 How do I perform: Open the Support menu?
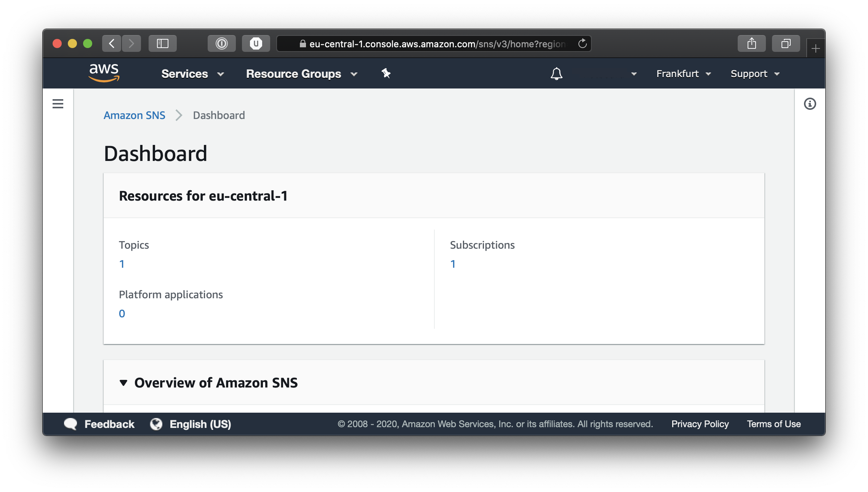click(755, 74)
